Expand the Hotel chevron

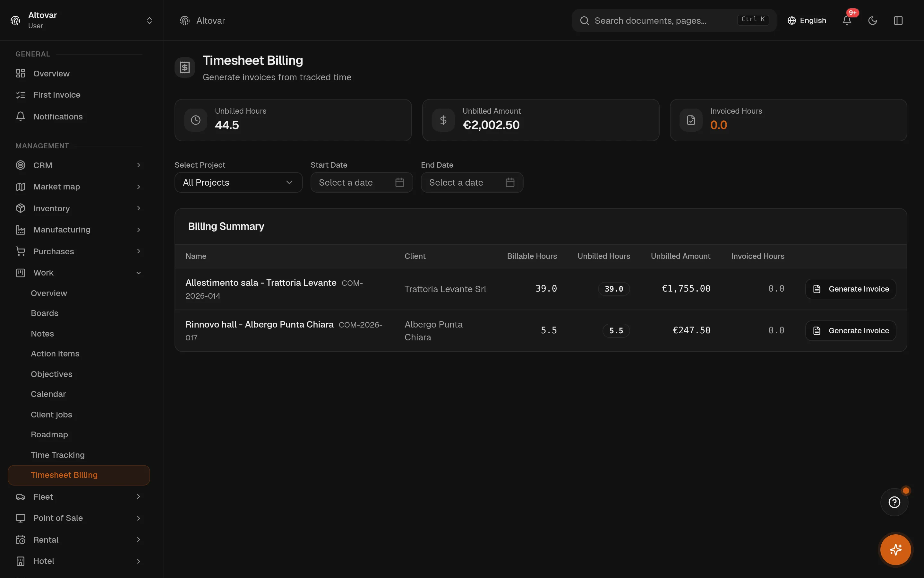(139, 561)
